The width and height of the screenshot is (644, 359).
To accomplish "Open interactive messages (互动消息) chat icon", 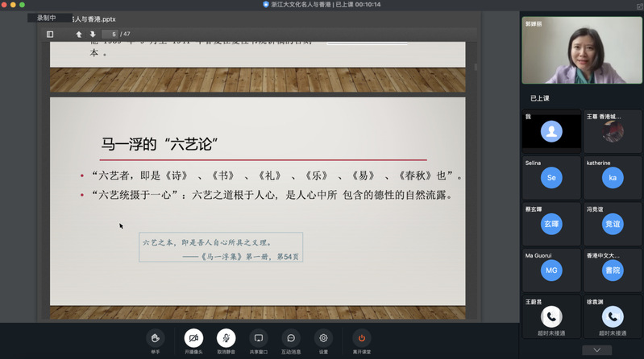I will pyautogui.click(x=291, y=338).
